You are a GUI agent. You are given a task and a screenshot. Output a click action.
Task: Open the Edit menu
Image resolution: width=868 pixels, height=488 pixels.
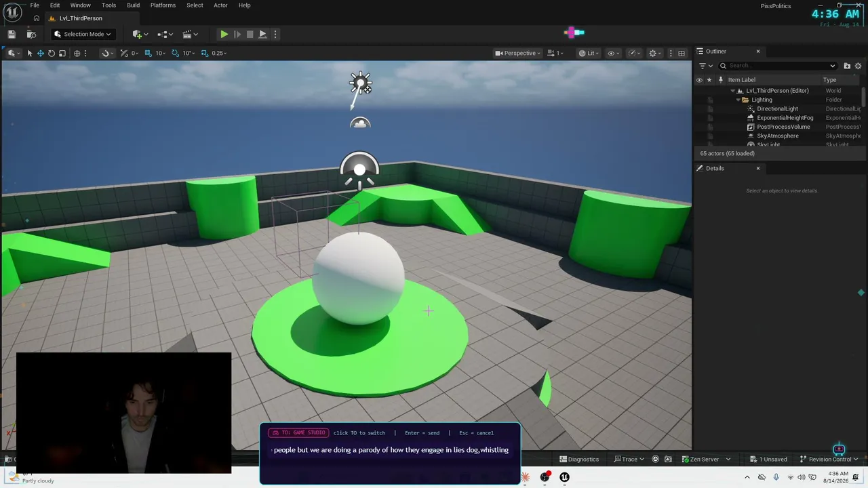click(55, 5)
